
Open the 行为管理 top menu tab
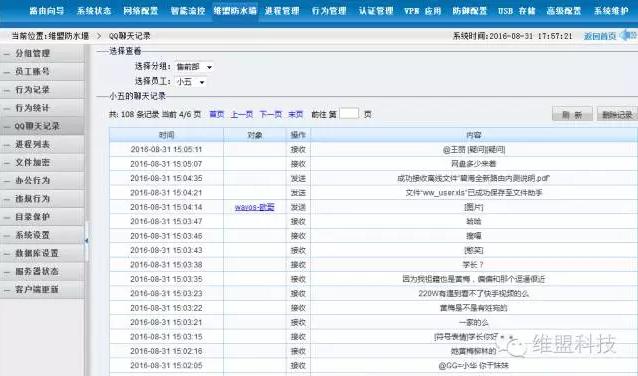[329, 11]
